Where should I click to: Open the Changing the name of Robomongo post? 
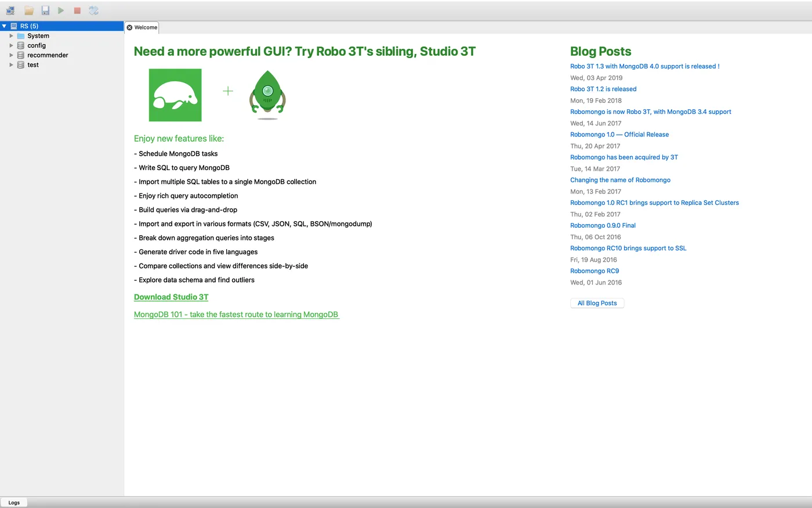(621, 180)
